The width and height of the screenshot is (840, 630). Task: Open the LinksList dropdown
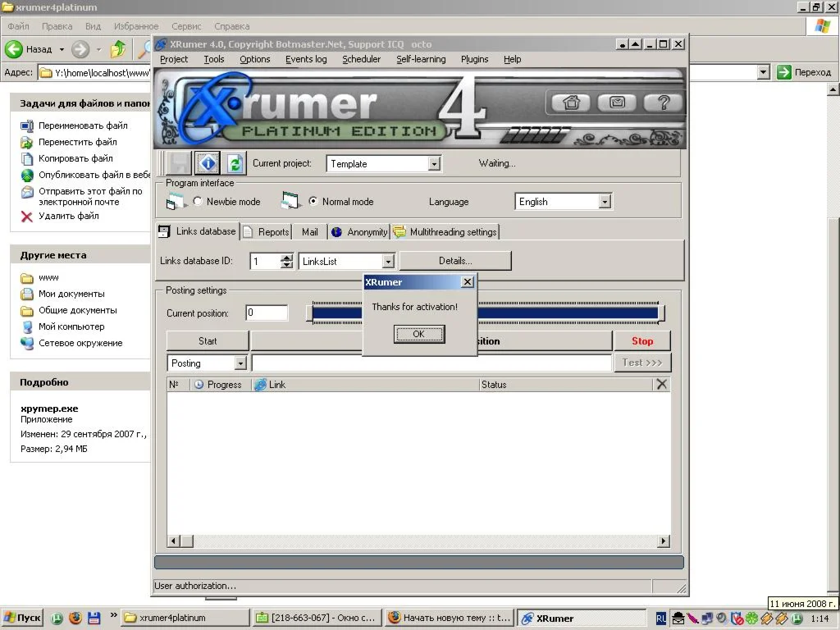[x=388, y=262]
